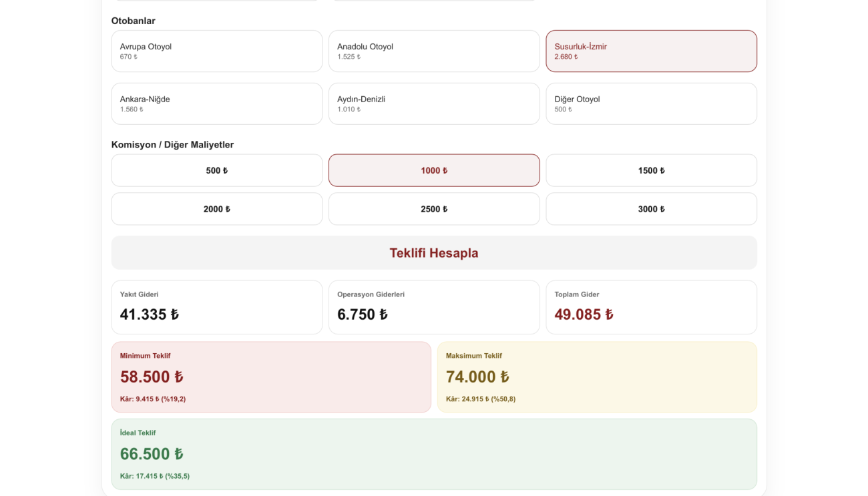868x496 pixels.
Task: Deselect the Susurluk-İzmir highway card
Action: (651, 51)
